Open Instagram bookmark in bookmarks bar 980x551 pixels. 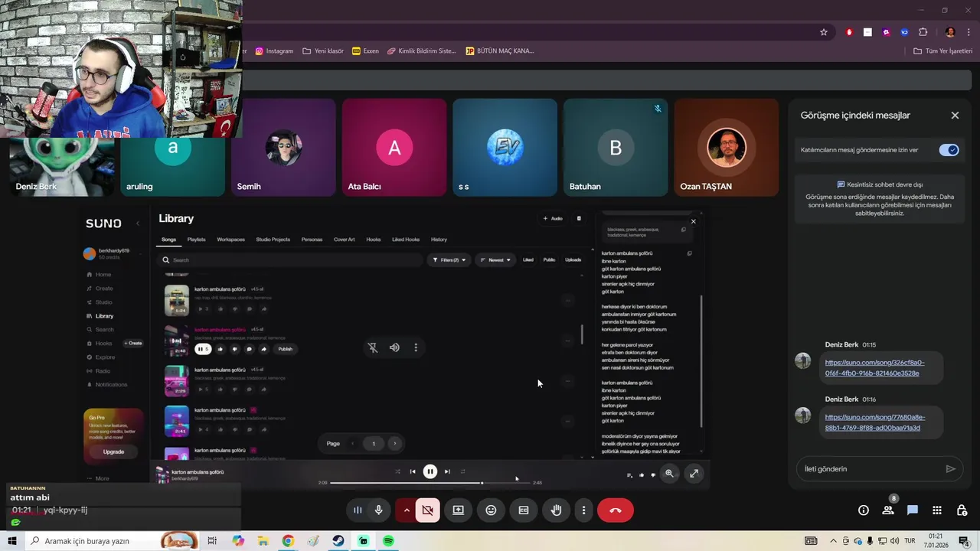coord(274,51)
